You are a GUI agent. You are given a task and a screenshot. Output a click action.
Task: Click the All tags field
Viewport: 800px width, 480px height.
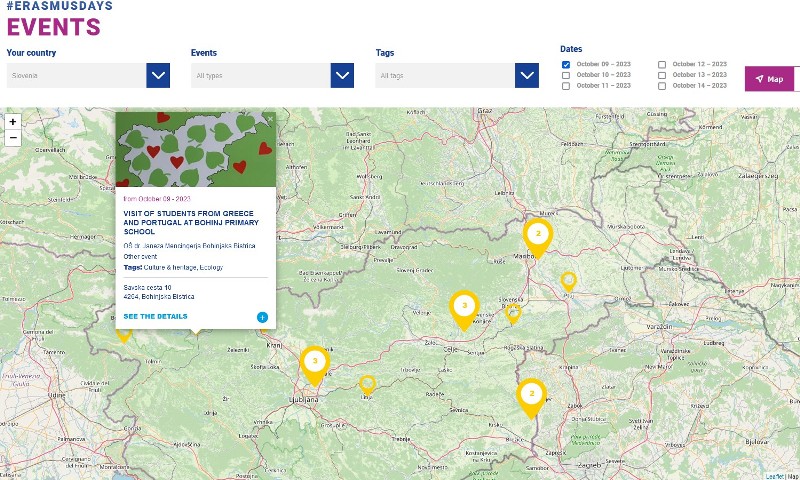tap(445, 75)
